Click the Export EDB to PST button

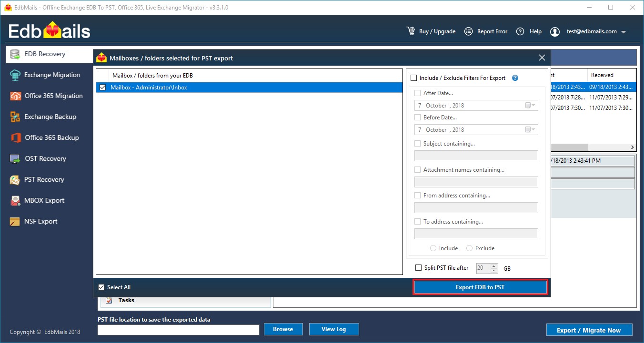coord(480,287)
